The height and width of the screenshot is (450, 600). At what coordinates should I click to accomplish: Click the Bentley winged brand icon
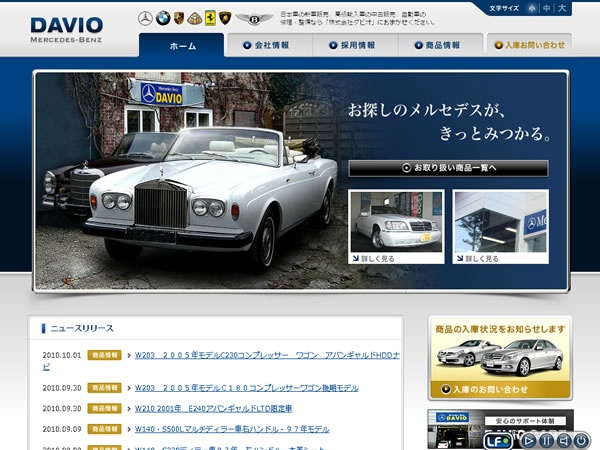tap(254, 18)
